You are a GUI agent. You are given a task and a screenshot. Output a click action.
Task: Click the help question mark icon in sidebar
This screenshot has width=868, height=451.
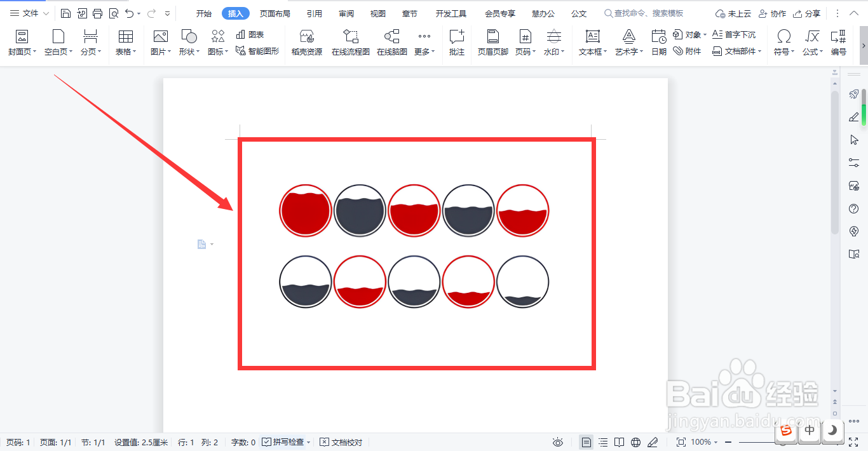point(854,208)
